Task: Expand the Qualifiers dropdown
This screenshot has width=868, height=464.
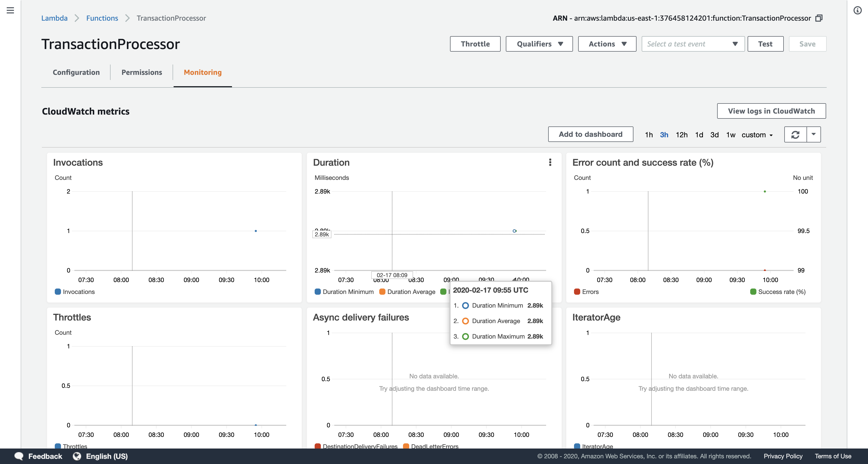Action: click(539, 44)
